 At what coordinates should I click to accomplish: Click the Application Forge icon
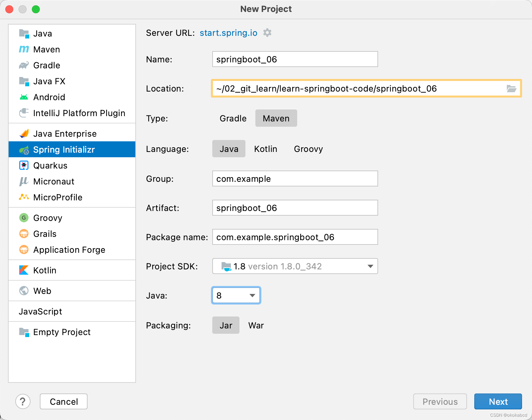[24, 250]
